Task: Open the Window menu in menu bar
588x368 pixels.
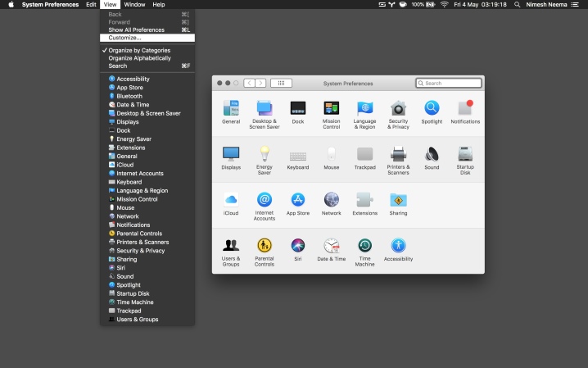Action: point(134,4)
